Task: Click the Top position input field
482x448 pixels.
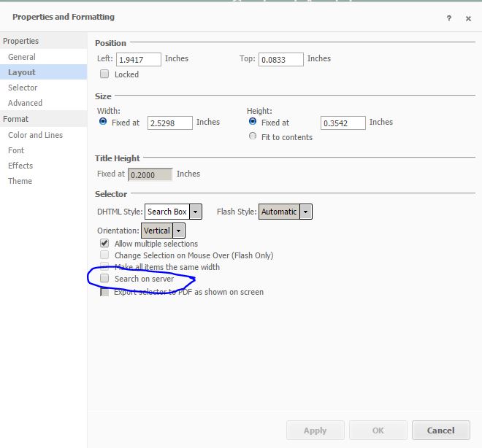Action: [281, 60]
